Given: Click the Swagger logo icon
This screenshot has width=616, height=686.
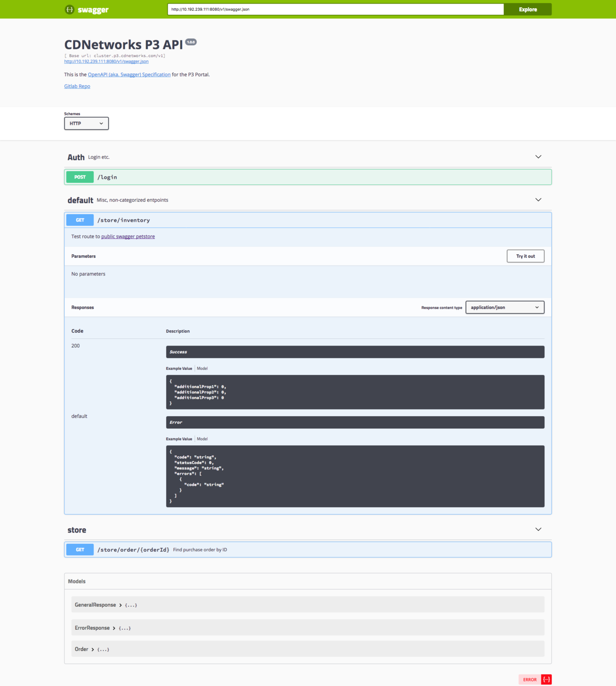Looking at the screenshot, I should pos(70,9).
